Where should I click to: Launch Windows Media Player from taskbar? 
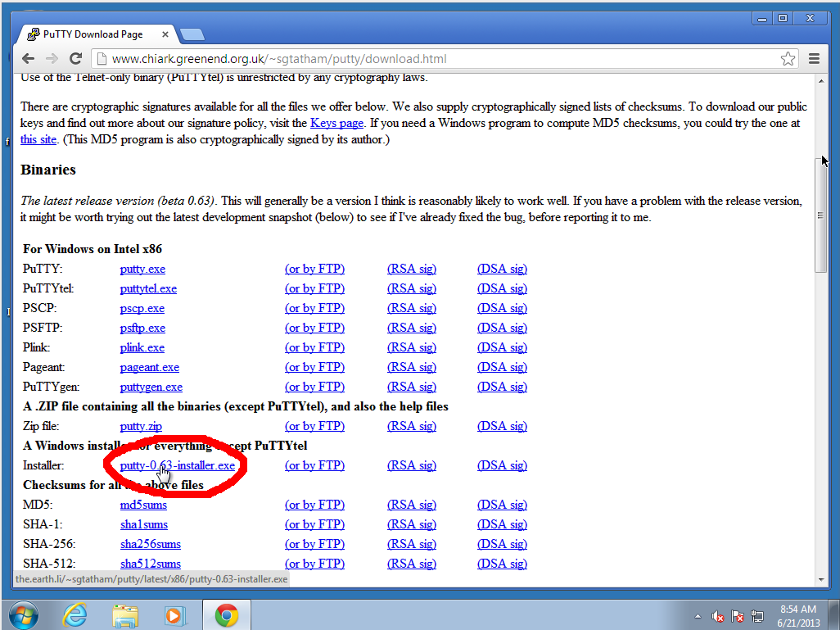point(175,615)
